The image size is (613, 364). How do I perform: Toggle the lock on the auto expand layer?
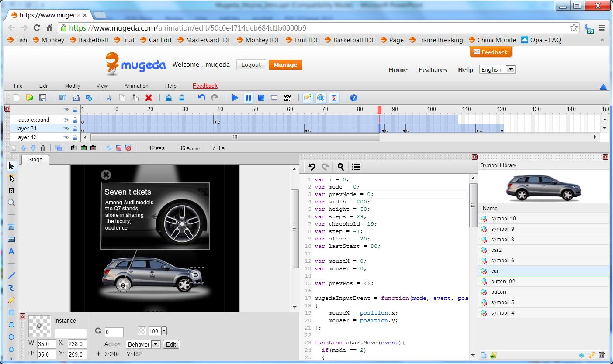coord(75,120)
